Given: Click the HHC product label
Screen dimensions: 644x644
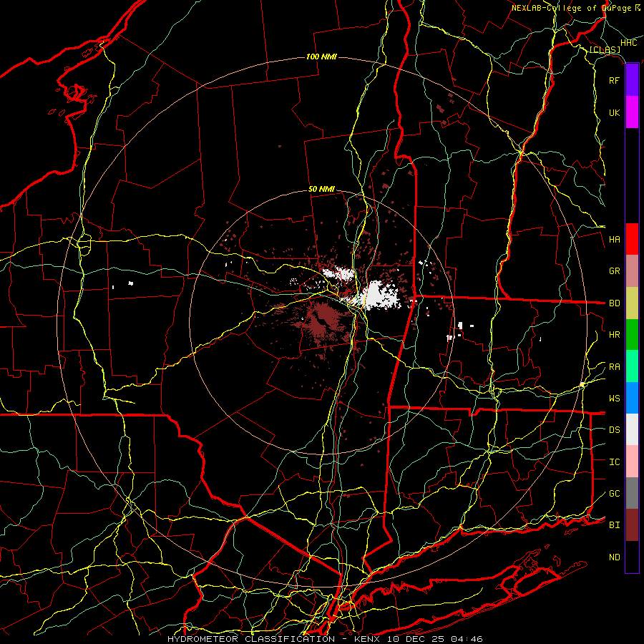Looking at the screenshot, I should click(629, 43).
